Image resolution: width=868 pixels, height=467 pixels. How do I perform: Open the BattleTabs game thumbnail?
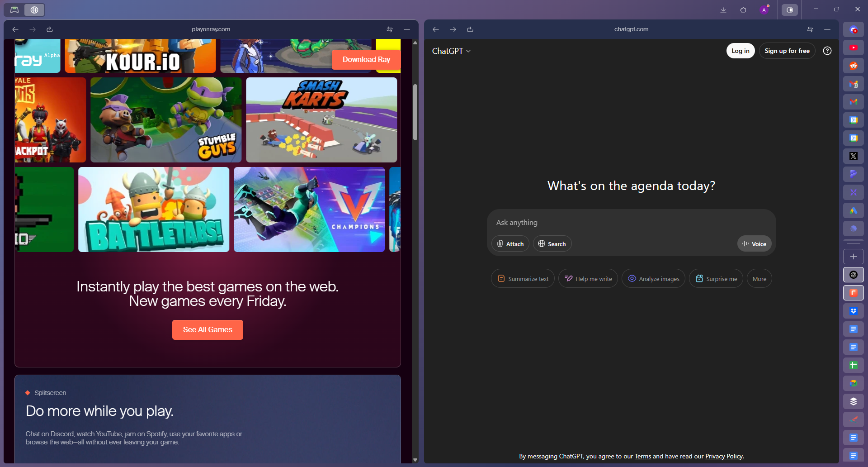pos(154,210)
